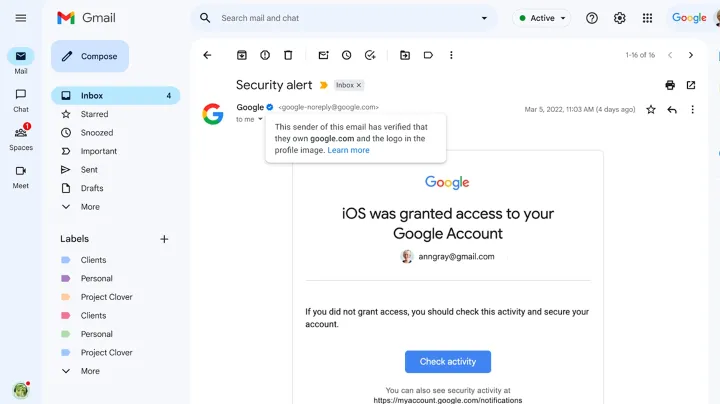Mark email as unread
The width and height of the screenshot is (720, 404).
(323, 55)
